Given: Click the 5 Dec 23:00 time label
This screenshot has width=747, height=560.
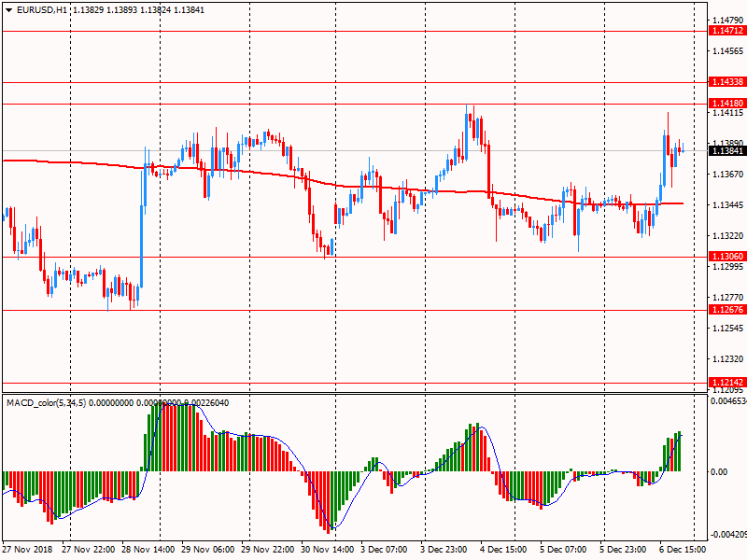Looking at the screenshot, I should [623, 550].
